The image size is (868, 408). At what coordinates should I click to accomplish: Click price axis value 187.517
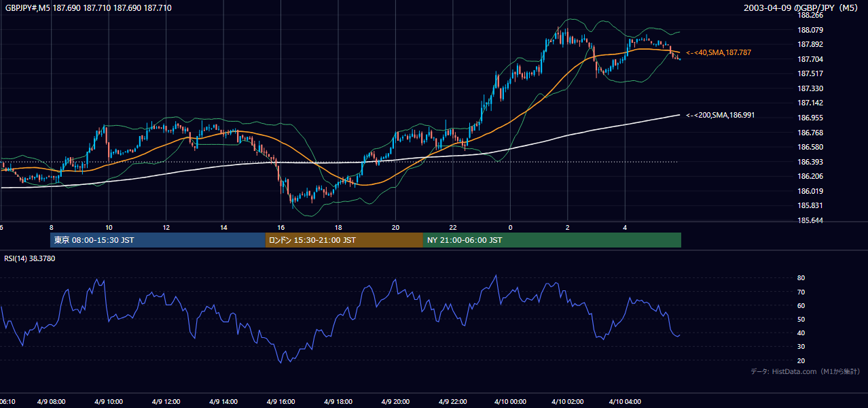click(810, 73)
